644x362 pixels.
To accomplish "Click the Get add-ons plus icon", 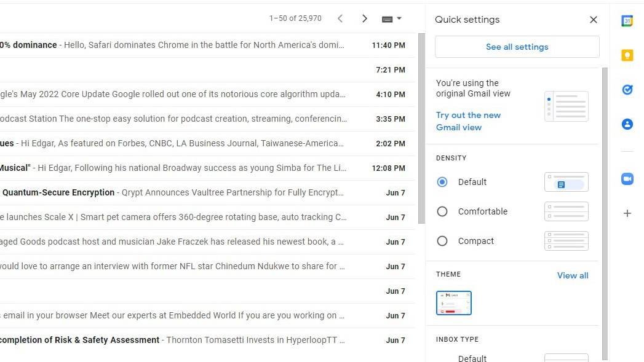I will pyautogui.click(x=627, y=213).
